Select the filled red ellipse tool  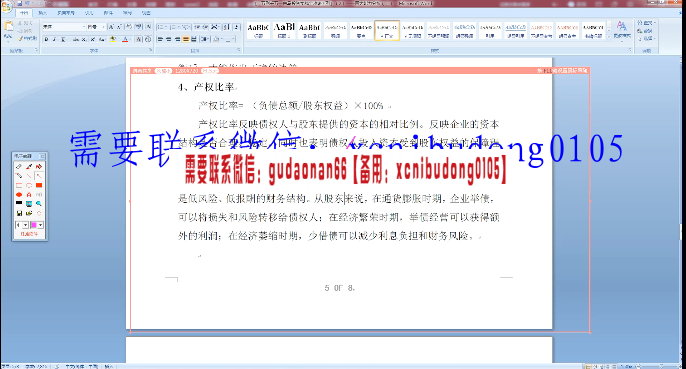19,195
